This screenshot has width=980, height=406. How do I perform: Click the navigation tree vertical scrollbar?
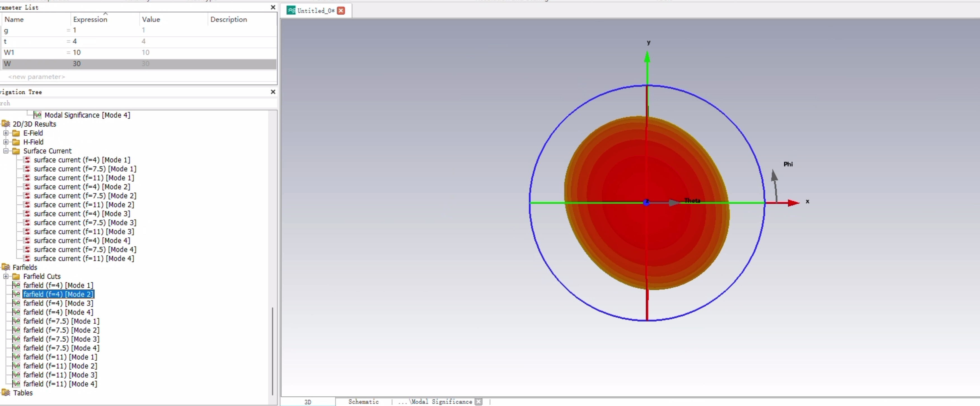click(x=272, y=350)
